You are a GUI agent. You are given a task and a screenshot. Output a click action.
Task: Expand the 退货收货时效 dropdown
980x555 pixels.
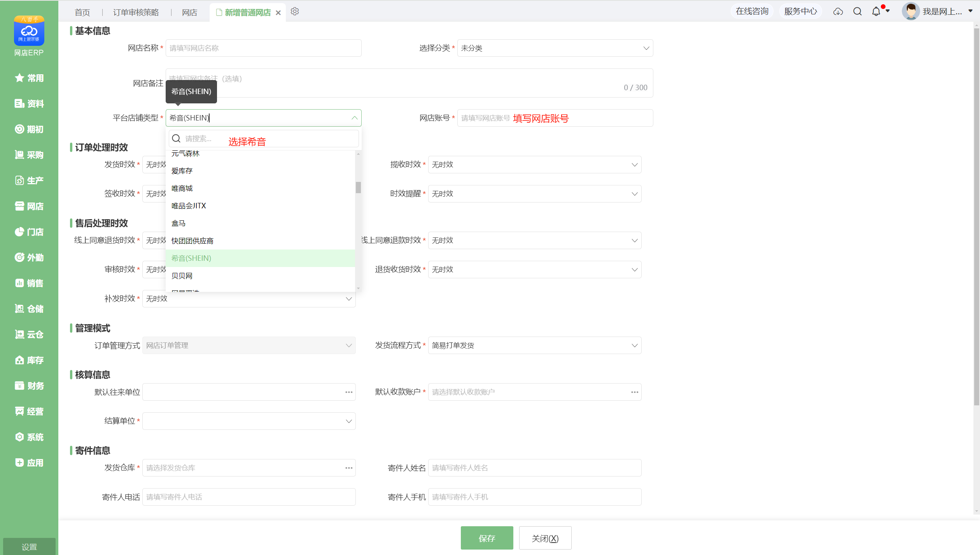[634, 270]
